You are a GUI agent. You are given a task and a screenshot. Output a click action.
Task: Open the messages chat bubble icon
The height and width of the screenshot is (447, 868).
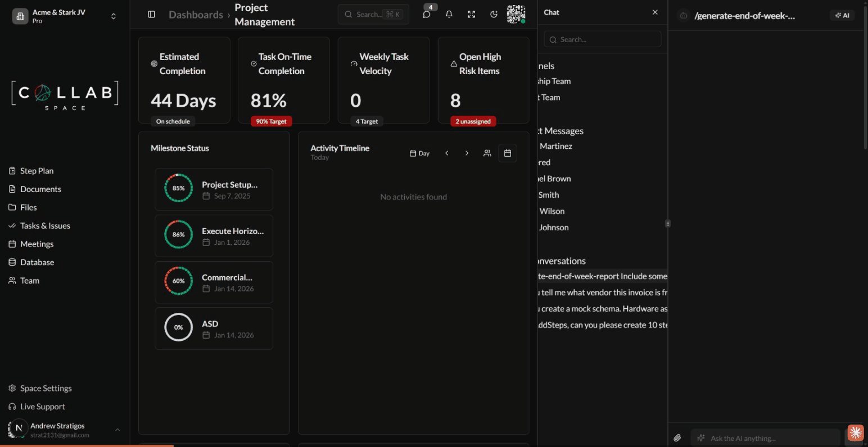[x=427, y=14]
